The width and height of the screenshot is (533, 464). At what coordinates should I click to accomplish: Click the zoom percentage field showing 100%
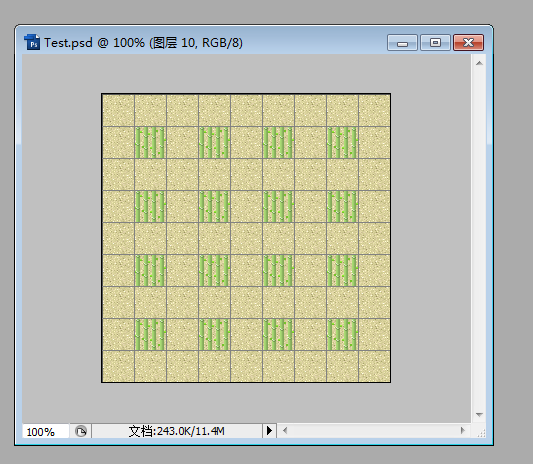(46, 431)
